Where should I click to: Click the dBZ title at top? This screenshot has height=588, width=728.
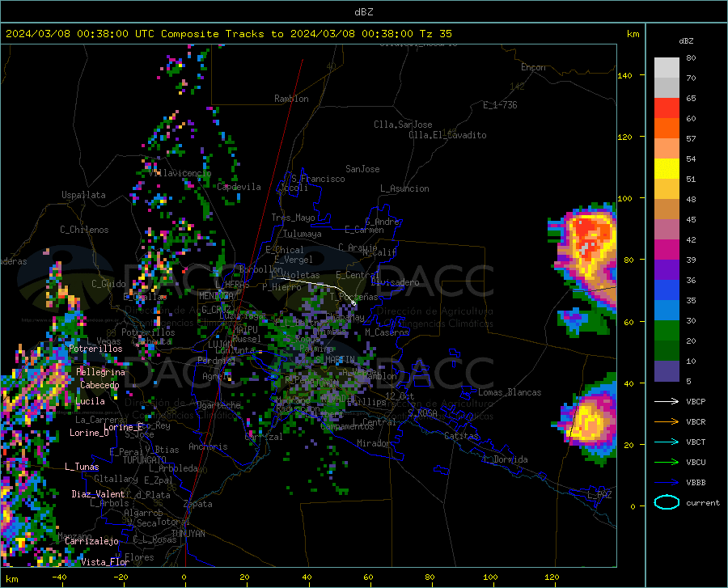[x=363, y=12]
